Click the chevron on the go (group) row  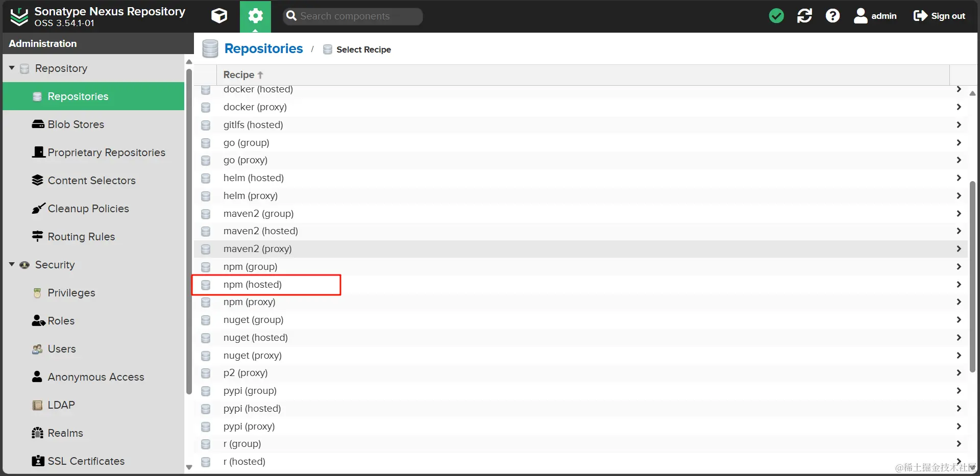[x=959, y=142]
